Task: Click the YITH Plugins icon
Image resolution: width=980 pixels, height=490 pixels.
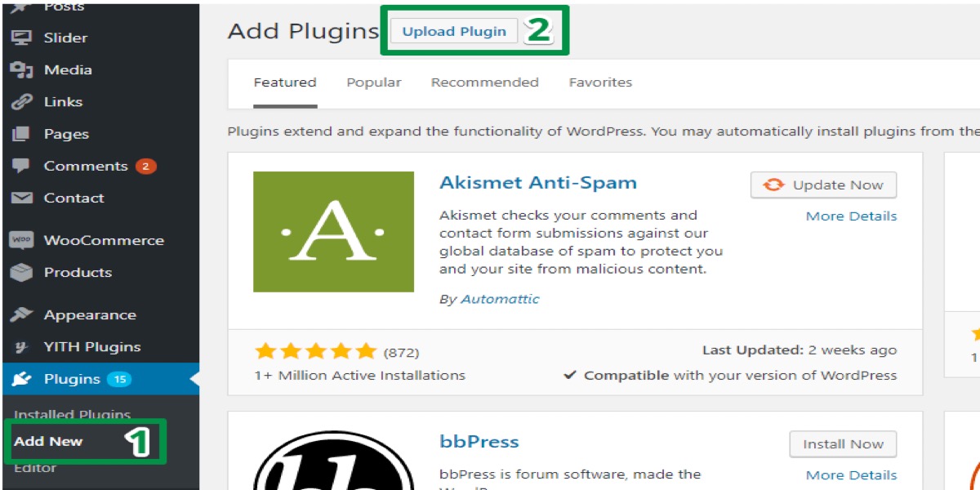Action: point(21,347)
